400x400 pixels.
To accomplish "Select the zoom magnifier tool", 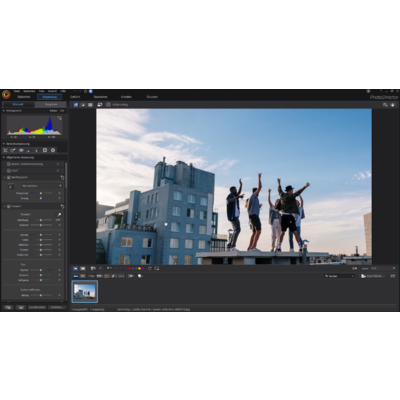I will pos(385,105).
